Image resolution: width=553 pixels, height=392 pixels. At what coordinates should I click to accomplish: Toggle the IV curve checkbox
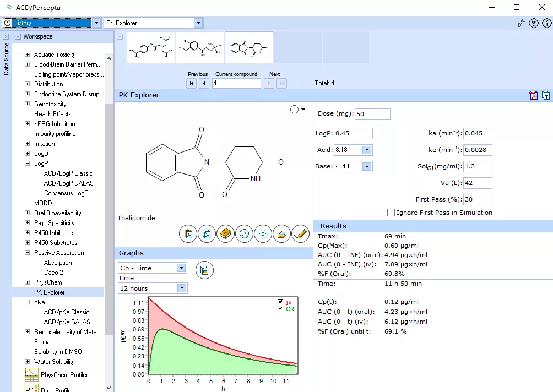pyautogui.click(x=281, y=302)
